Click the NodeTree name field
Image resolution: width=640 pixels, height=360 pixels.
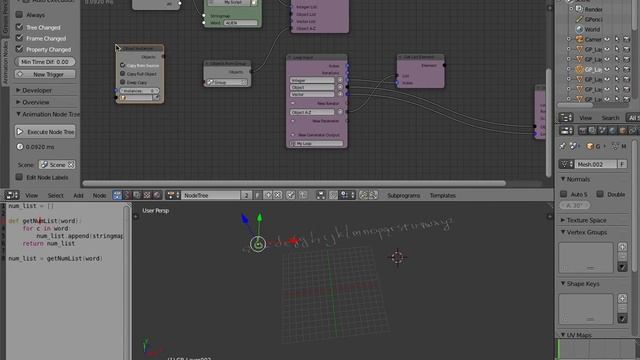pyautogui.click(x=211, y=196)
